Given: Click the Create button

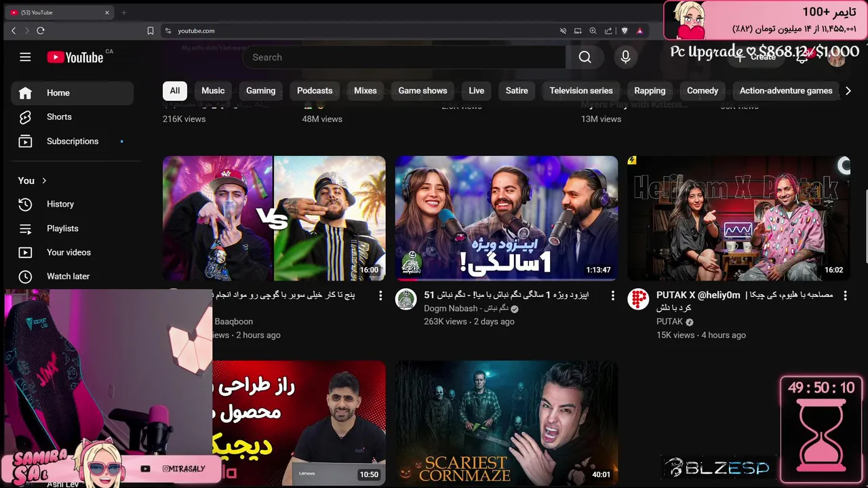Looking at the screenshot, I should coord(756,57).
